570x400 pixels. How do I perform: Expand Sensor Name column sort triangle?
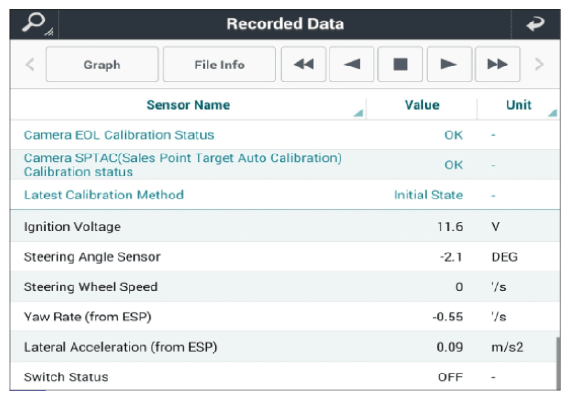(x=358, y=113)
